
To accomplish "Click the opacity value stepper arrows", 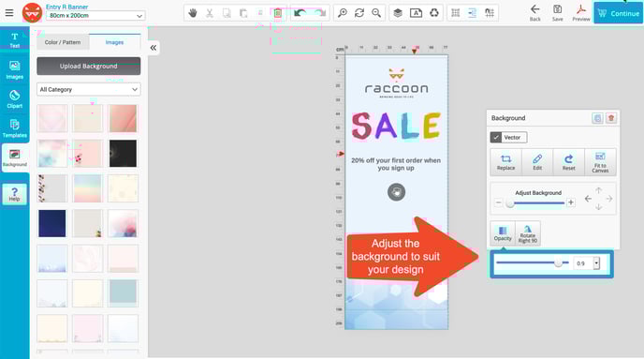I will (x=597, y=263).
